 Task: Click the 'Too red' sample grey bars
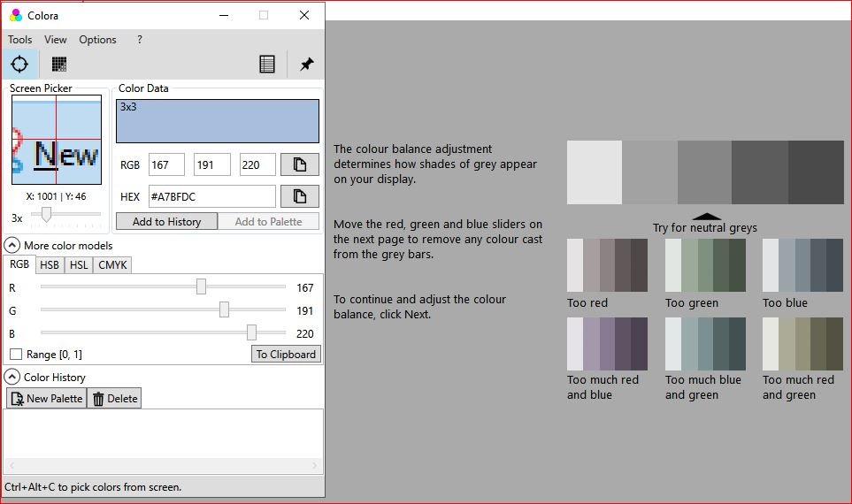608,265
